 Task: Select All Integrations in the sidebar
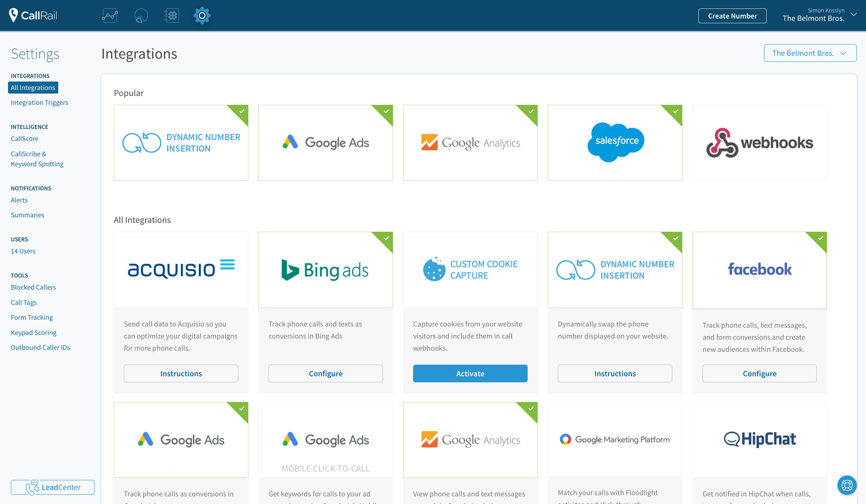(x=33, y=88)
